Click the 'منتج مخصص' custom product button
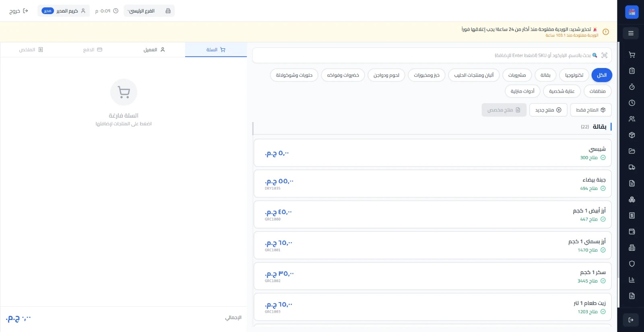The width and height of the screenshot is (644, 332). (x=504, y=110)
